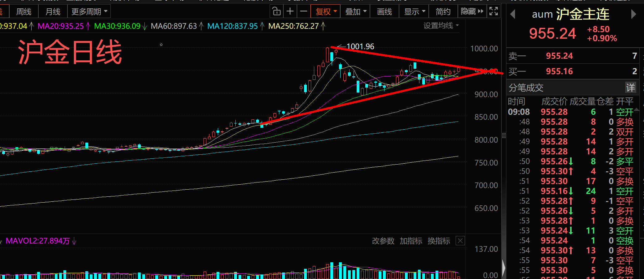The width and height of the screenshot is (644, 279).
Task: Click 换指标 to change indicator
Action: (439, 241)
